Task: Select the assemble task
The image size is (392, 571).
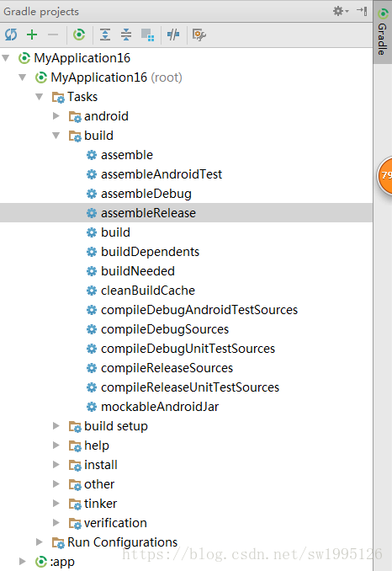Action: 127,155
